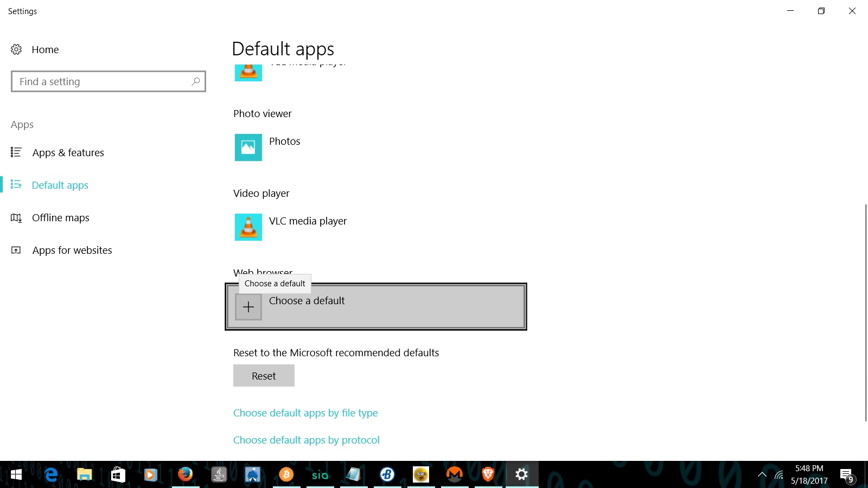
Task: Choose a default web browser
Action: point(376,306)
